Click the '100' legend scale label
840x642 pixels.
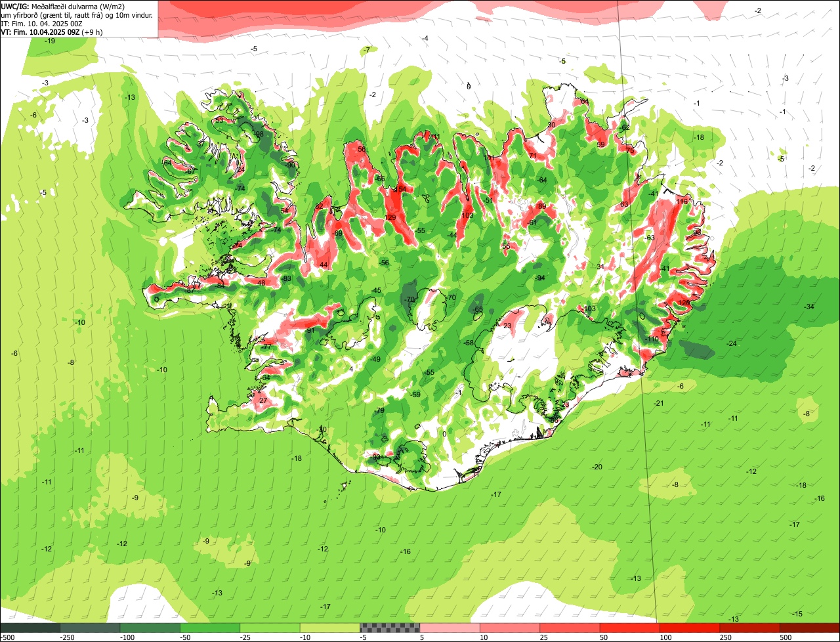pos(665,637)
